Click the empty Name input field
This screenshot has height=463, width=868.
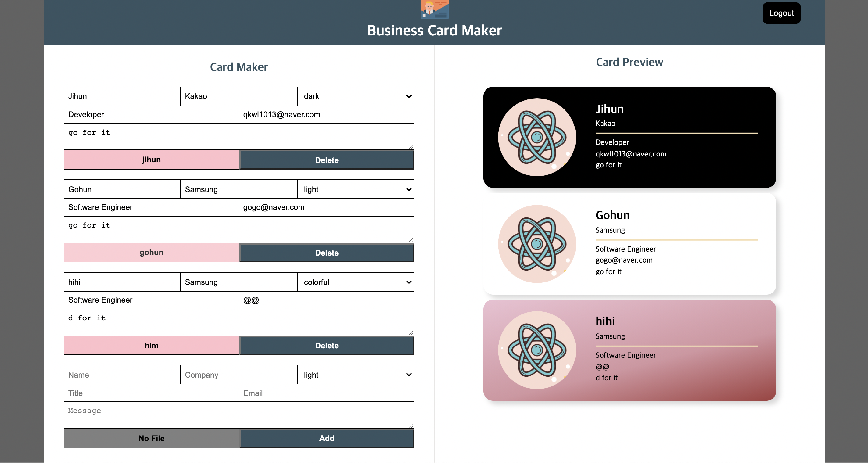coord(122,375)
